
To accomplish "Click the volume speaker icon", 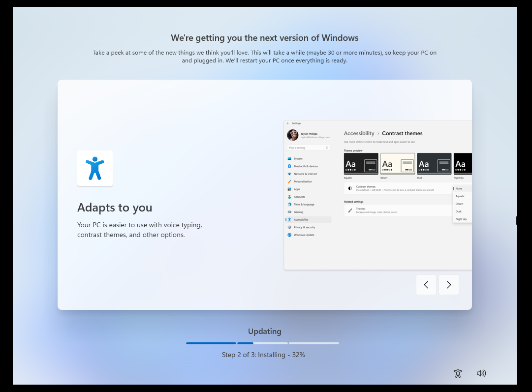I will click(481, 373).
